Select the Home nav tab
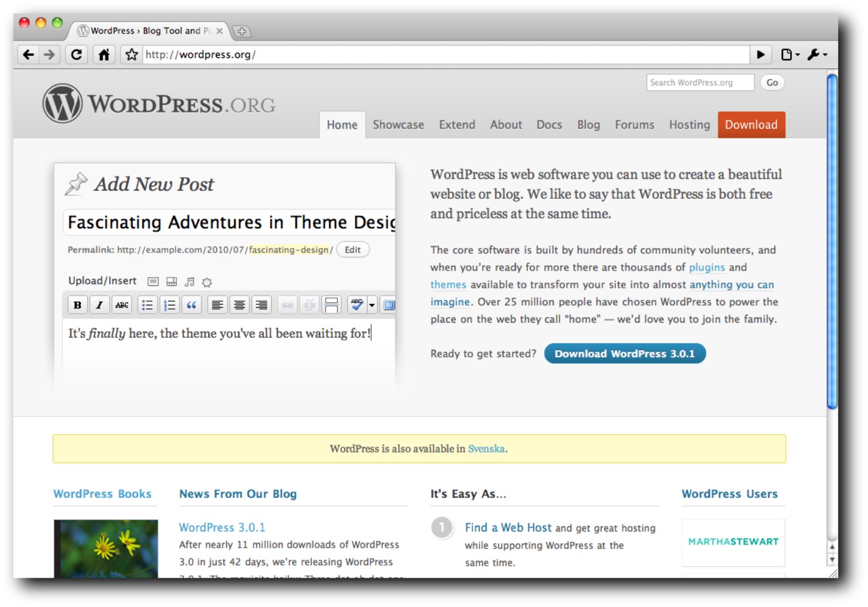This screenshot has width=868, height=607. (342, 125)
